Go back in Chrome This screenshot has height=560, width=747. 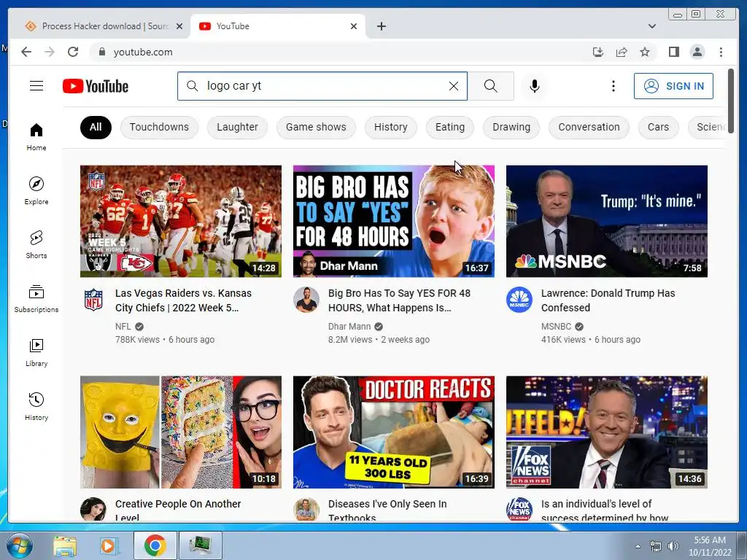(x=26, y=52)
